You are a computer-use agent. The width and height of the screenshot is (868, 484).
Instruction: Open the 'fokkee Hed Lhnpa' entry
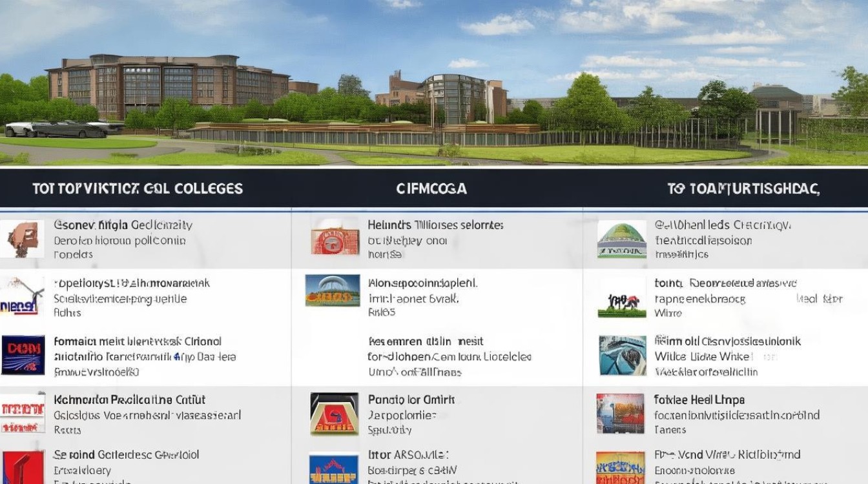[x=699, y=400]
